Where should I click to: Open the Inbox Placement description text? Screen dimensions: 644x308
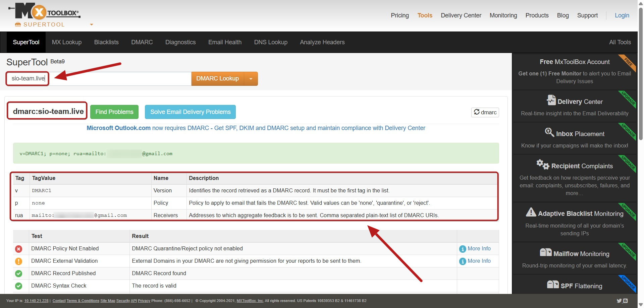tap(575, 146)
